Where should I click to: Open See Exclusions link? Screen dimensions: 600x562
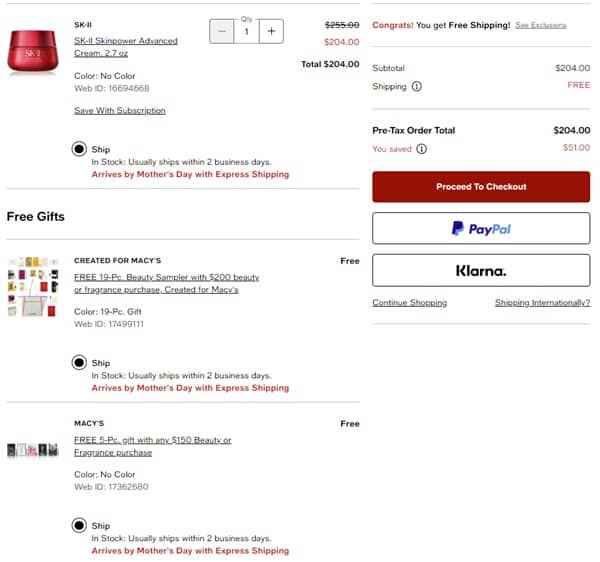[x=540, y=25]
